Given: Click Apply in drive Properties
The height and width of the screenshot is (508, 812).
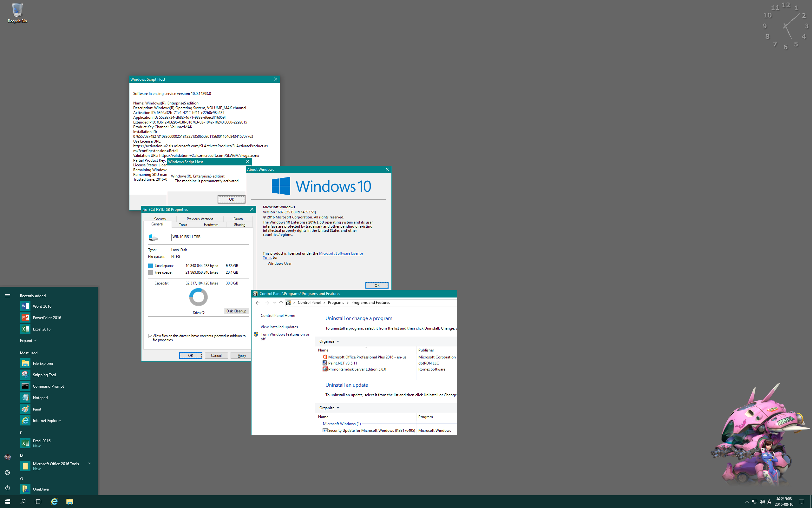Looking at the screenshot, I should click(241, 356).
